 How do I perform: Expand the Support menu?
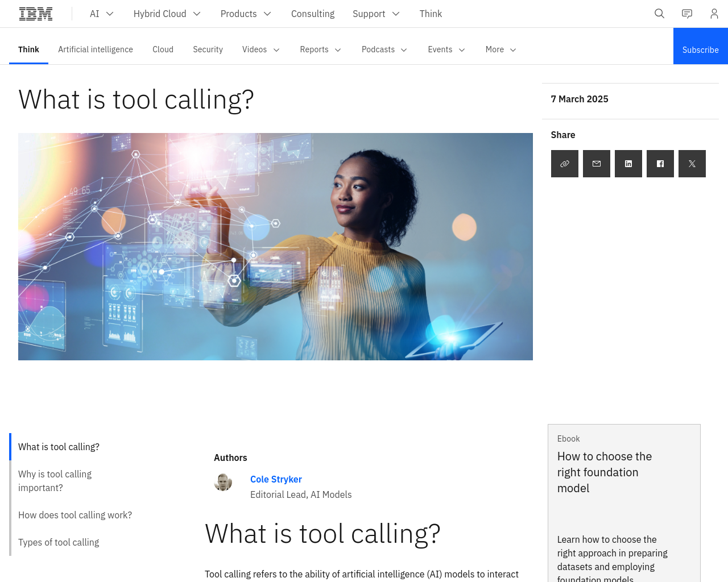coord(376,14)
